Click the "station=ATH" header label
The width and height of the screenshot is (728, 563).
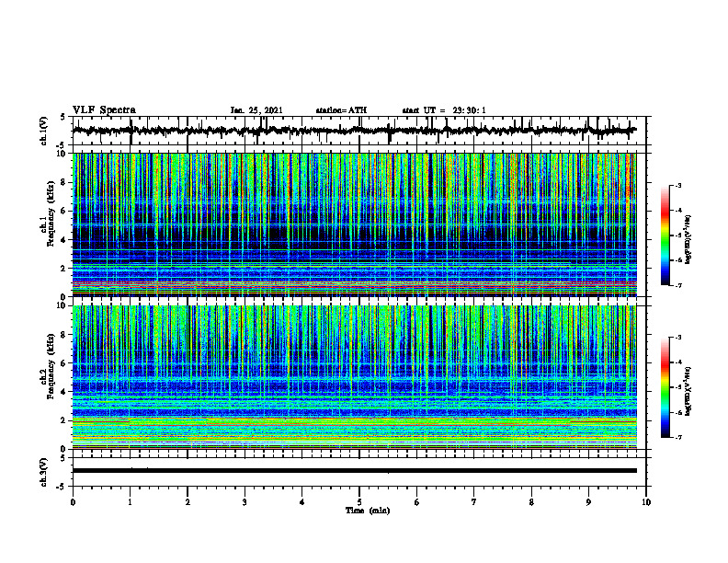[x=341, y=110]
